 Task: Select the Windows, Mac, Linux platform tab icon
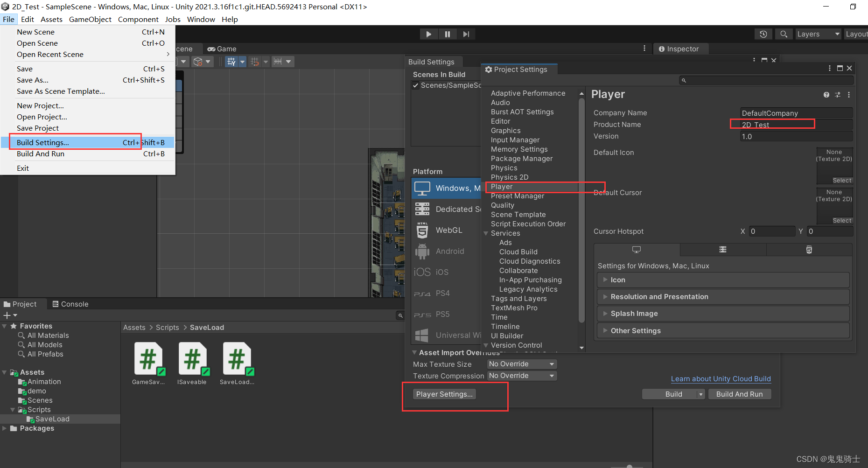[637, 250]
